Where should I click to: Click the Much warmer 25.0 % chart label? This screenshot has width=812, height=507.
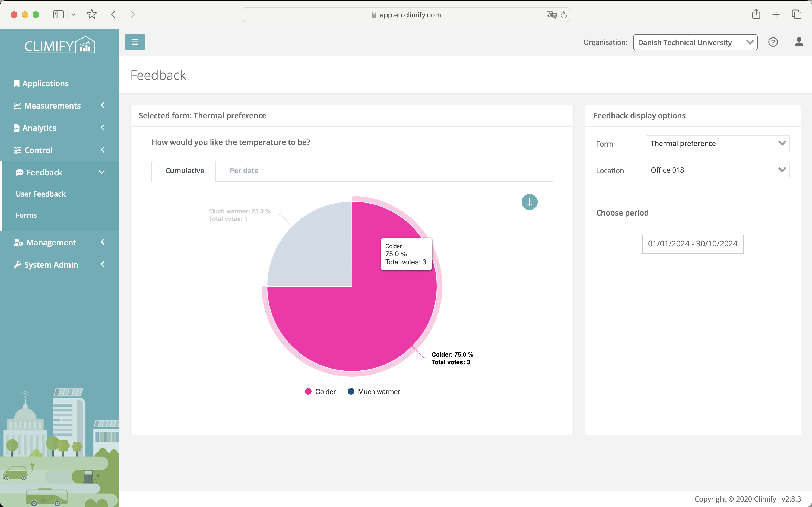239,215
